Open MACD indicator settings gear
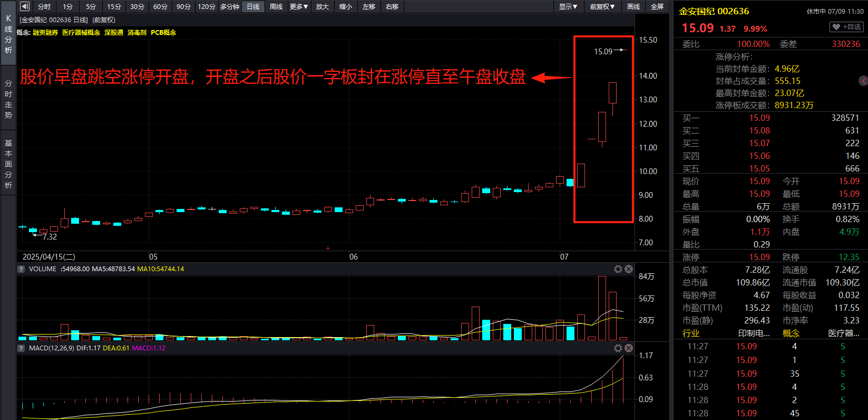 pyautogui.click(x=618, y=348)
